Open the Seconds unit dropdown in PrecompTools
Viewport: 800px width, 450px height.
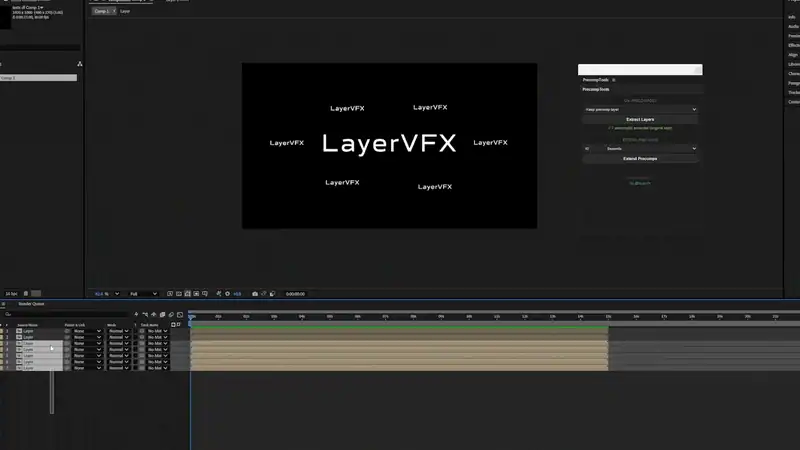point(651,148)
